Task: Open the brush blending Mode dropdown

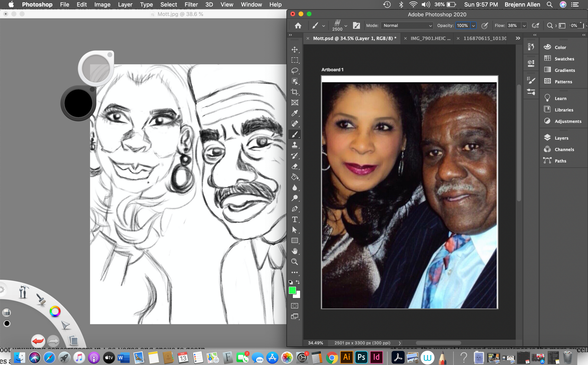Action: 407,26
